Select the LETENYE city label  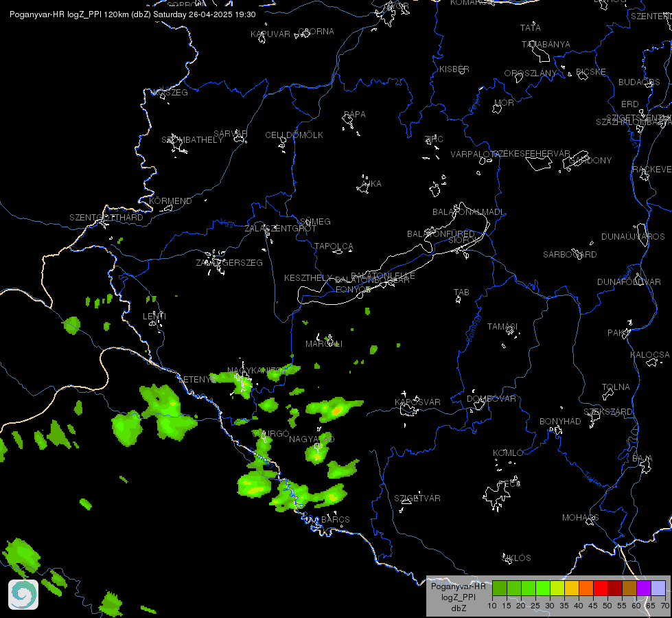coord(197,380)
